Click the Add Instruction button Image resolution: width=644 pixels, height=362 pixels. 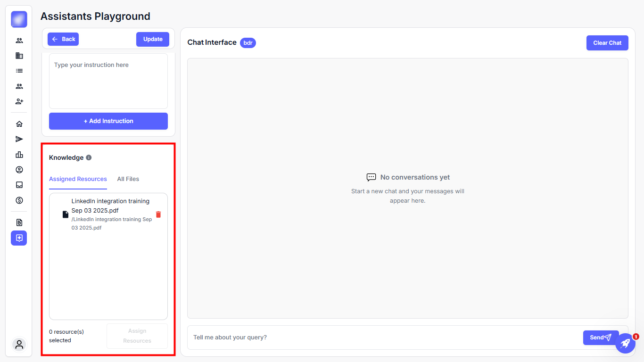pos(108,121)
